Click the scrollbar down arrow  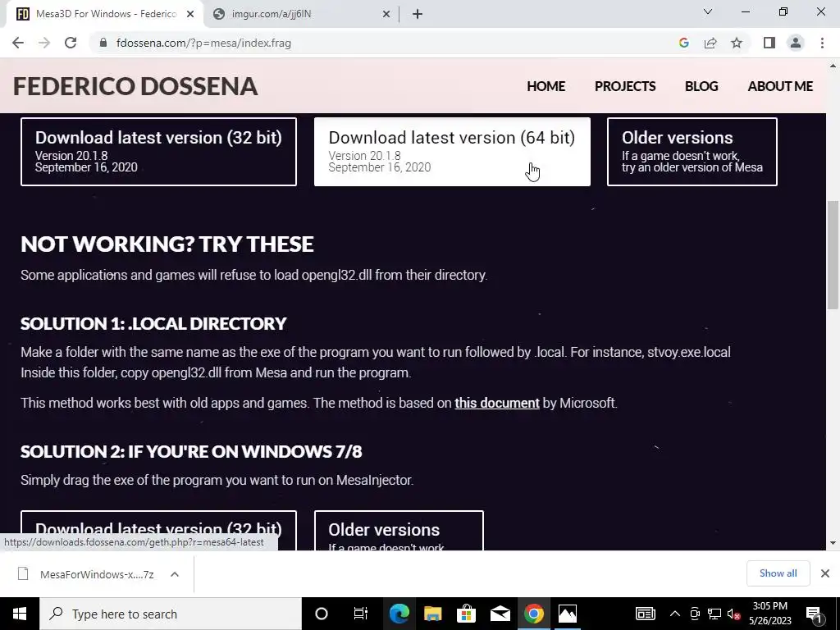833,543
